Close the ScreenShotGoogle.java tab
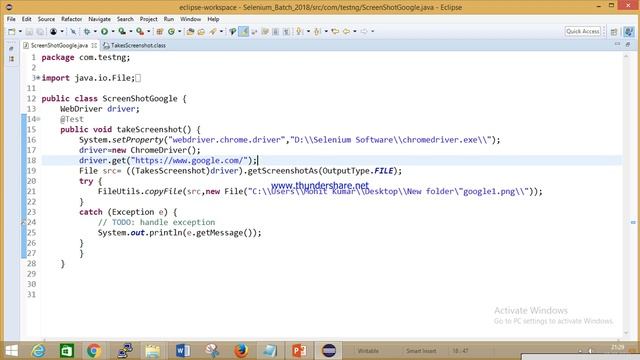Image resolution: width=640 pixels, height=360 pixels. click(x=94, y=45)
